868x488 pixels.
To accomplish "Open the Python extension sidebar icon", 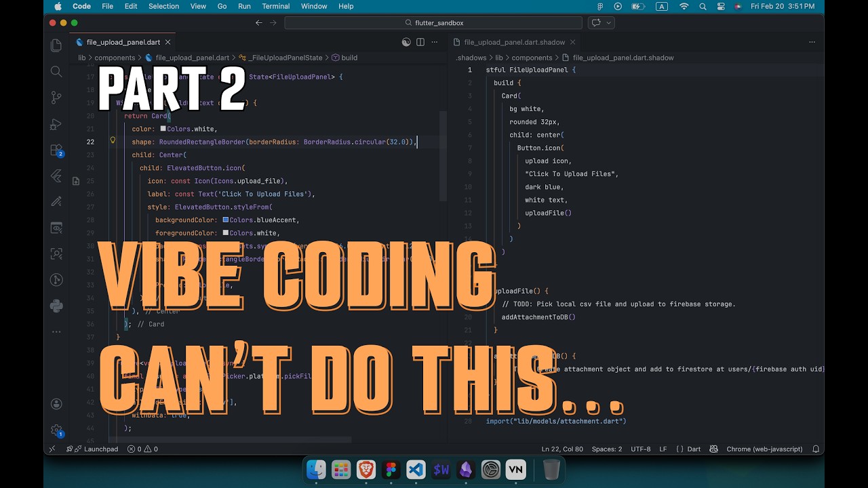I will (x=56, y=306).
